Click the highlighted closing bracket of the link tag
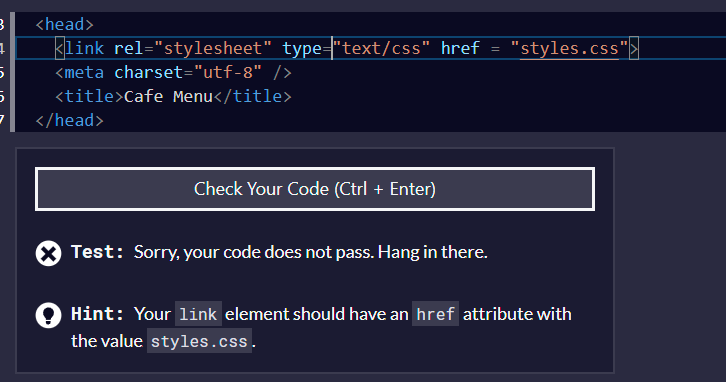 coord(634,49)
